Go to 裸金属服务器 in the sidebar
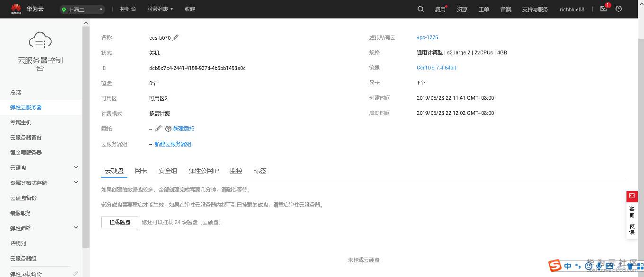 [26, 153]
